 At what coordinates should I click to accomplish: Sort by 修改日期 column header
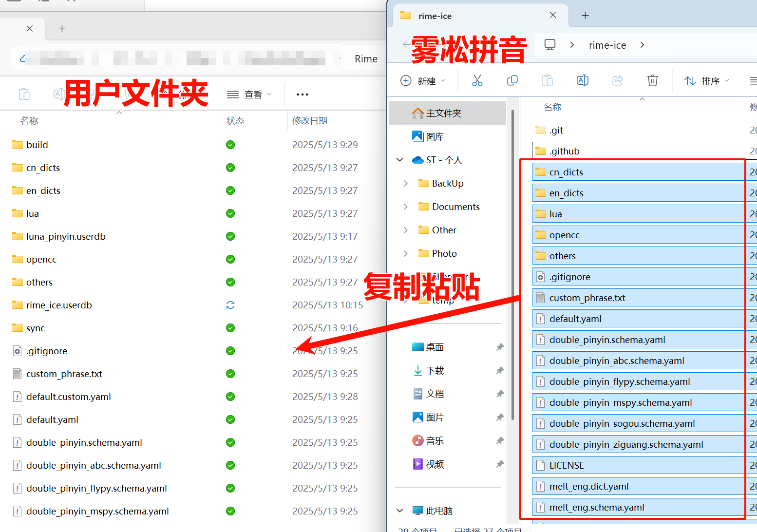point(310,121)
